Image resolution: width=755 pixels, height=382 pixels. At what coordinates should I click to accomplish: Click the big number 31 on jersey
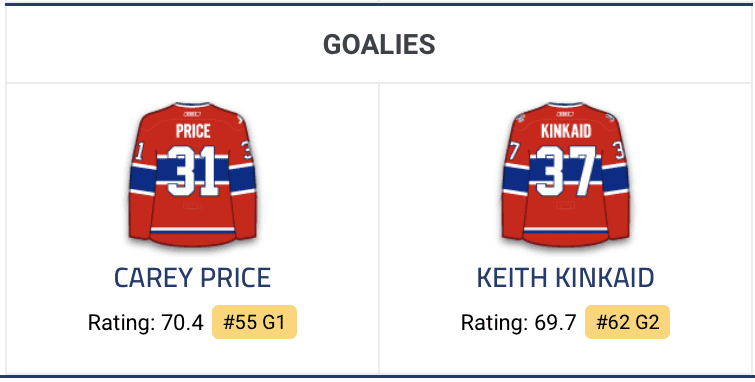192,171
